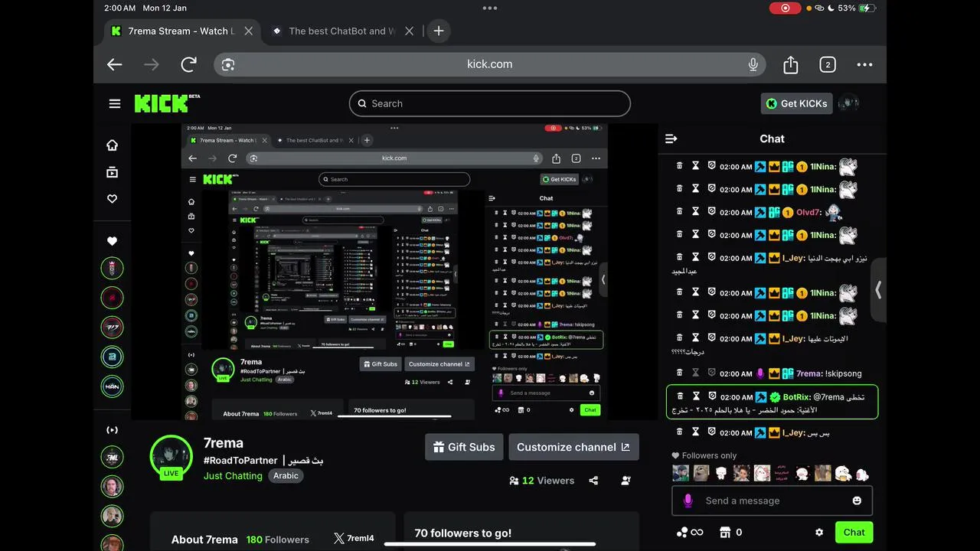Image resolution: width=980 pixels, height=551 pixels.
Task: Open the browser share icon
Action: click(x=791, y=64)
